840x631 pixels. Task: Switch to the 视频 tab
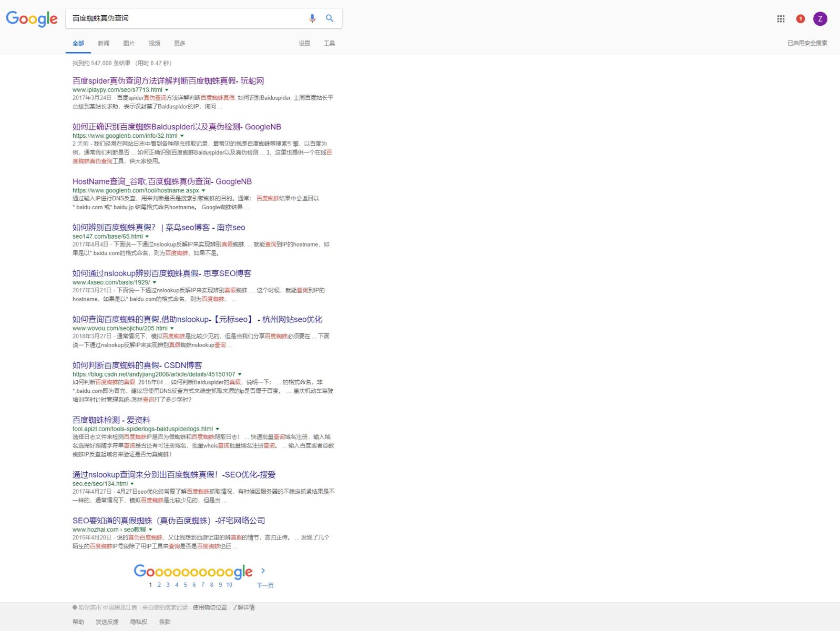(154, 44)
